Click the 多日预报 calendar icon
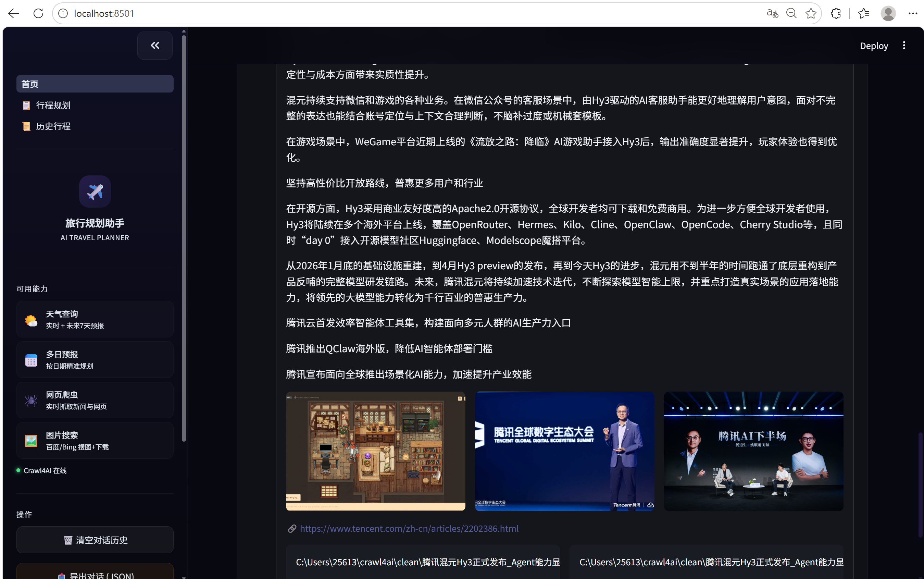The image size is (924, 579). coord(31,360)
